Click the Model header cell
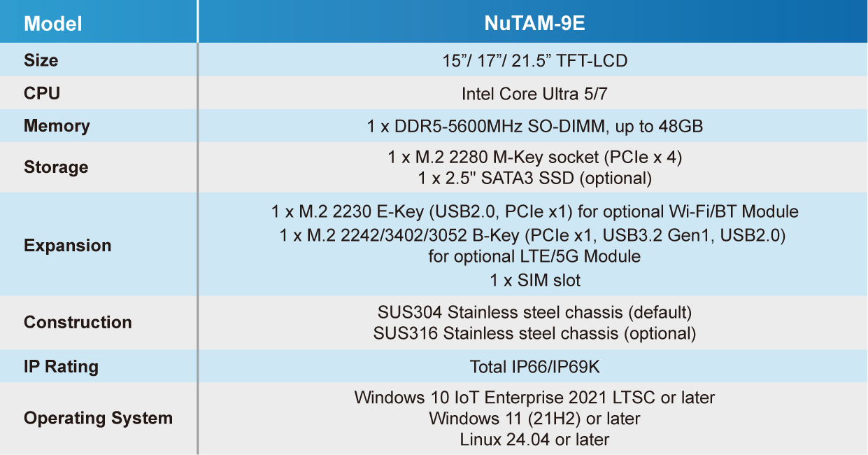The width and height of the screenshot is (868, 455). (x=53, y=24)
